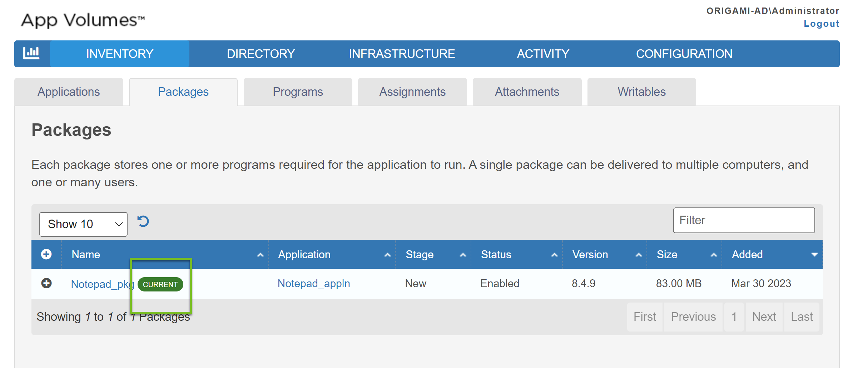
Task: Toggle Added column sort arrow
Action: coord(814,255)
